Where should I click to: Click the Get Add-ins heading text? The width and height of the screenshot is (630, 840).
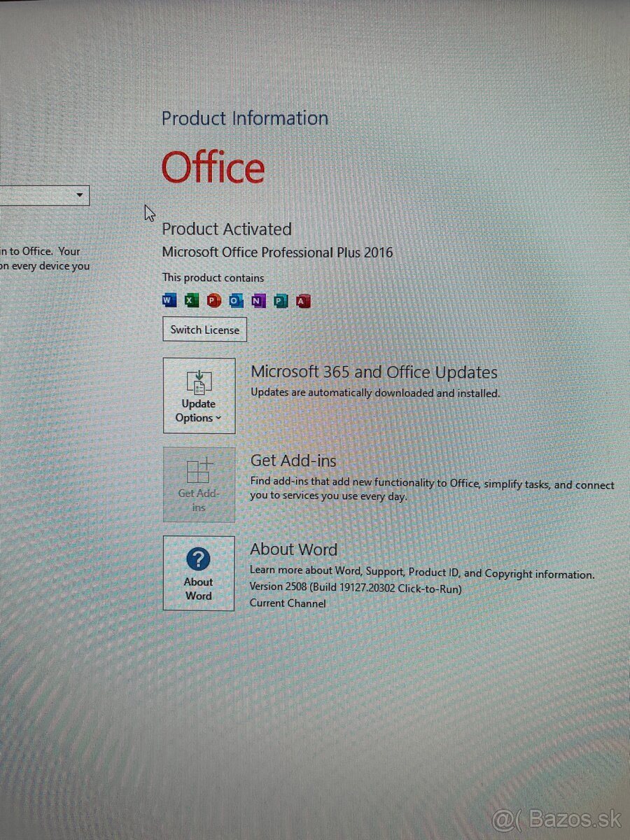pyautogui.click(x=293, y=461)
